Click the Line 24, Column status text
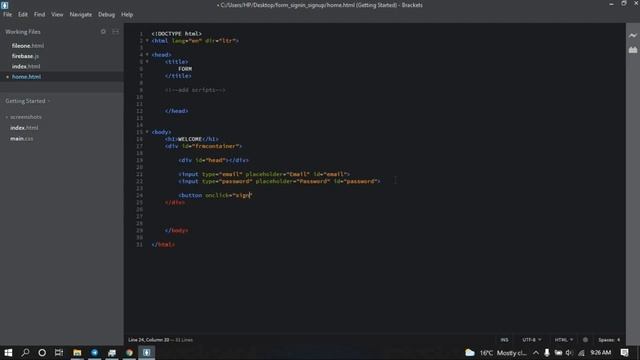This screenshot has height=360, width=640. coord(148,340)
